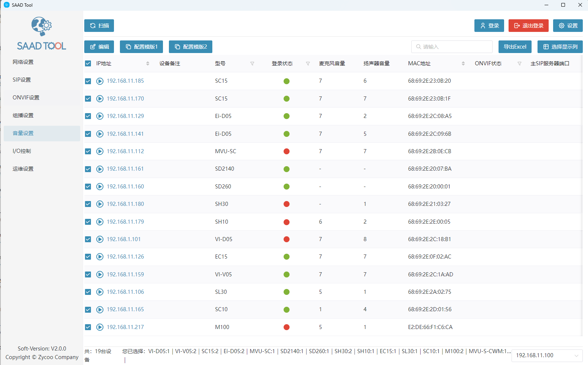Click sort arrows on IP地址 column
588x365 pixels.
click(x=148, y=63)
